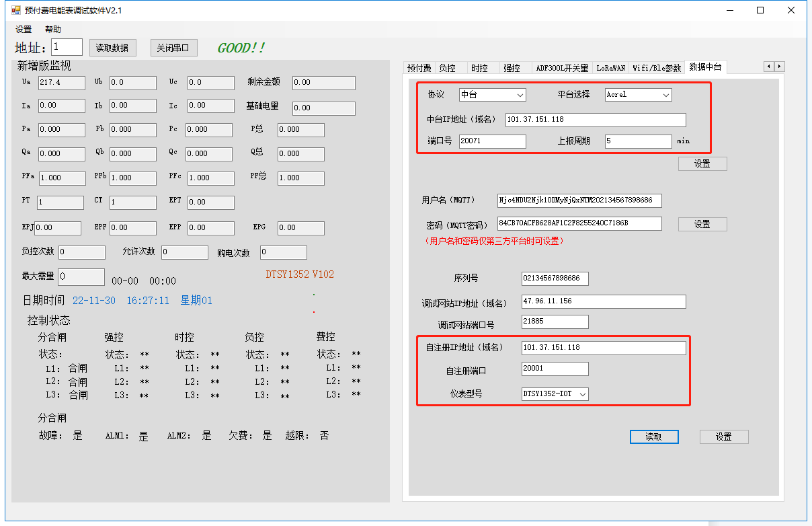Click the 上报周期 input field
The height and width of the screenshot is (526, 812).
point(637,141)
